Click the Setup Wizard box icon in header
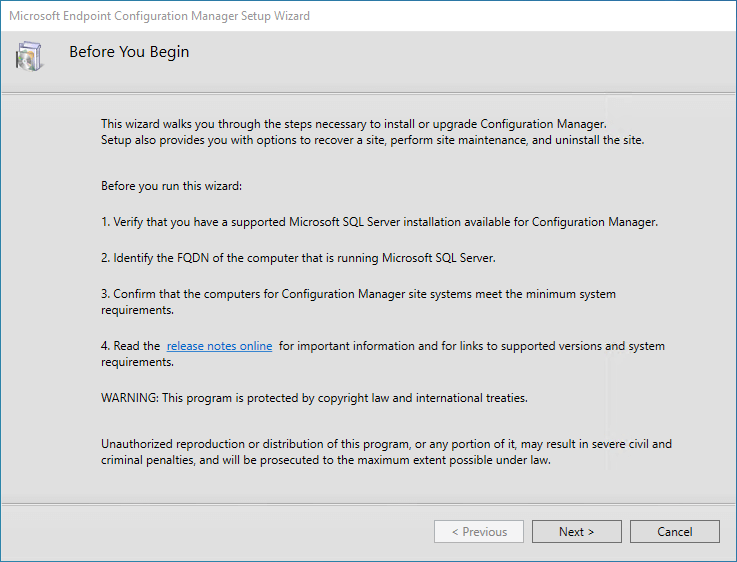Screen dimensions: 737x562 coord(29,56)
